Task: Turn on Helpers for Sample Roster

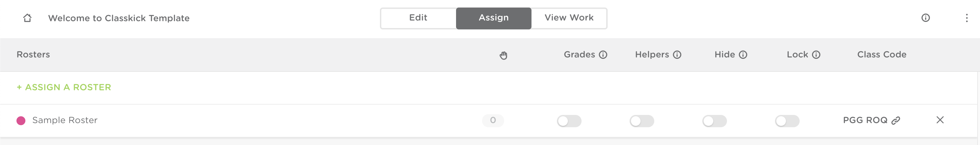Action: pyautogui.click(x=642, y=121)
